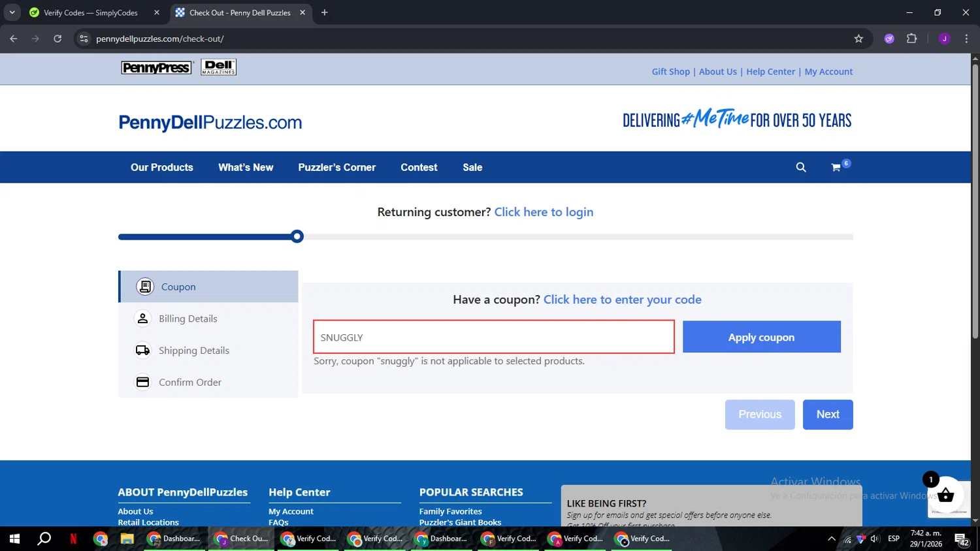Open the What's New menu

coord(246,167)
